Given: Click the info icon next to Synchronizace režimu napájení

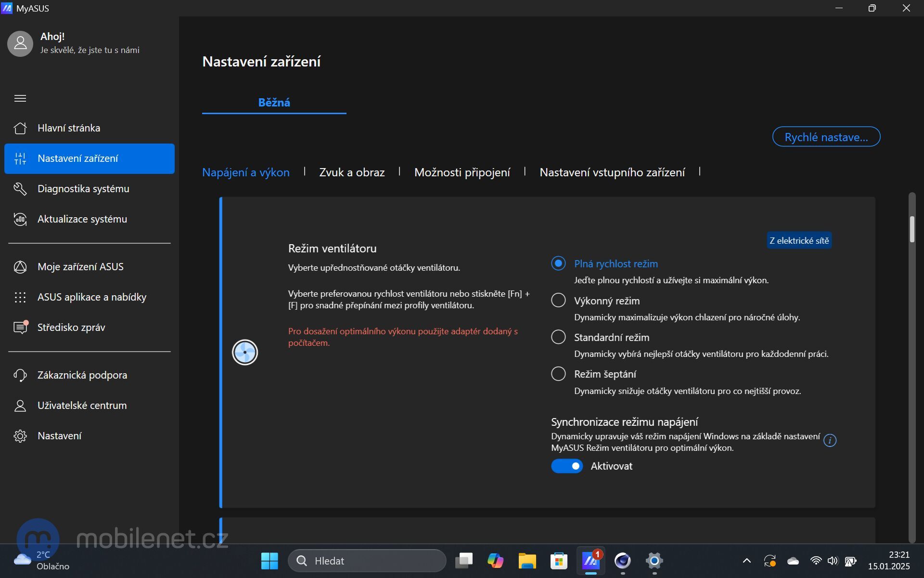Looking at the screenshot, I should [x=830, y=440].
